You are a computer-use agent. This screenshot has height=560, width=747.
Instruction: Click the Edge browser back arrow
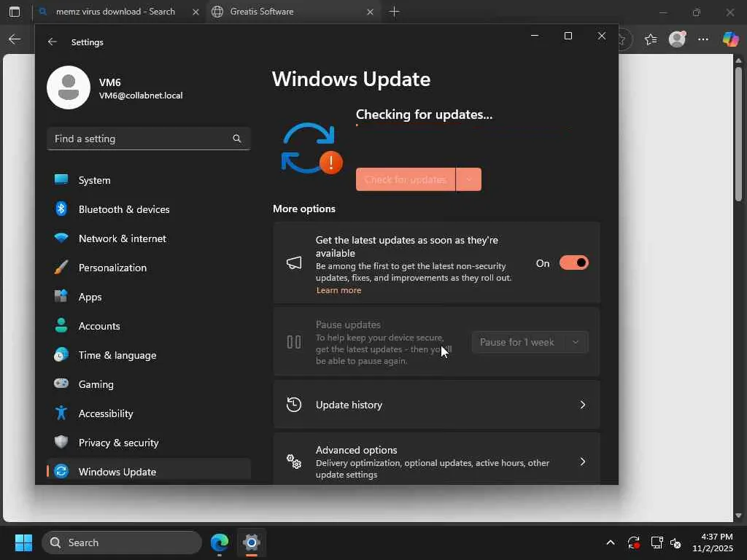[15, 39]
